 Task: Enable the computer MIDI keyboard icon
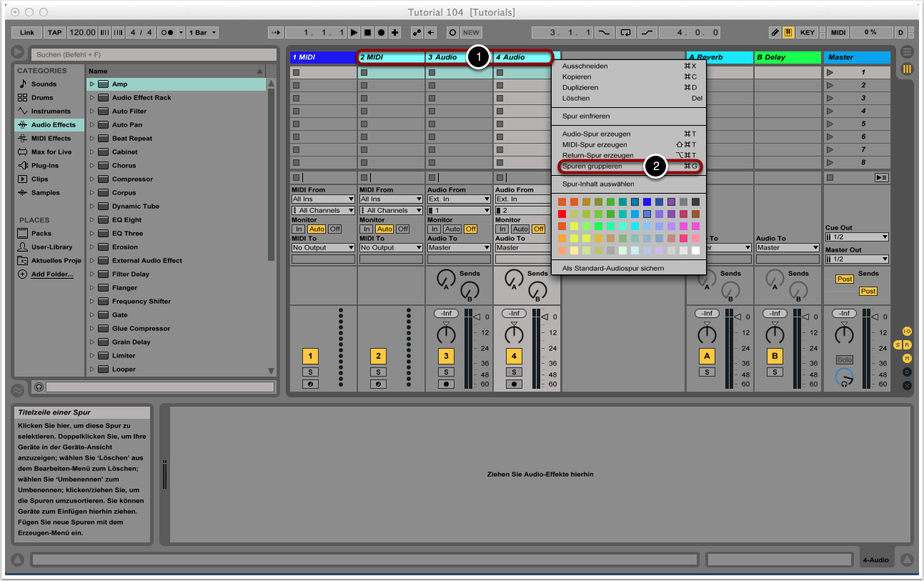pos(789,33)
